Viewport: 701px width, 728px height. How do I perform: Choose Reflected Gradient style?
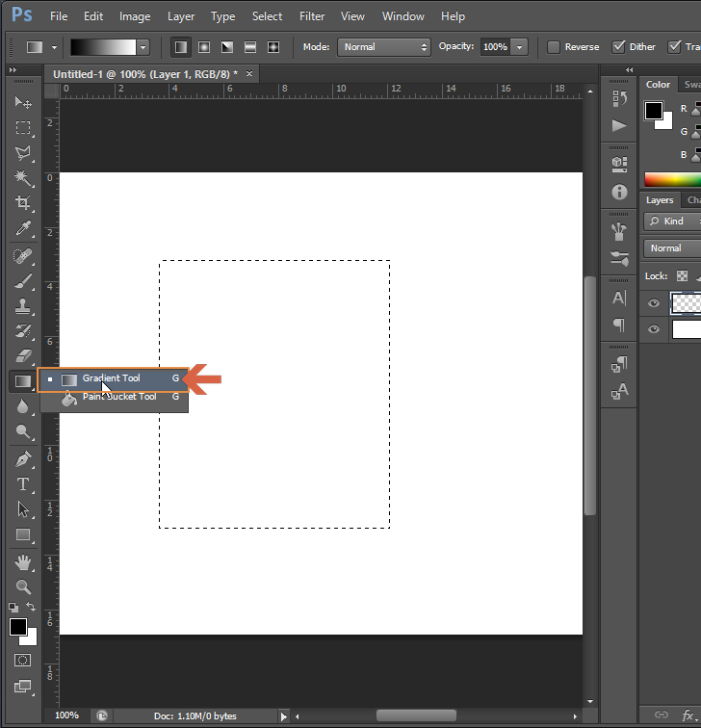click(x=250, y=47)
